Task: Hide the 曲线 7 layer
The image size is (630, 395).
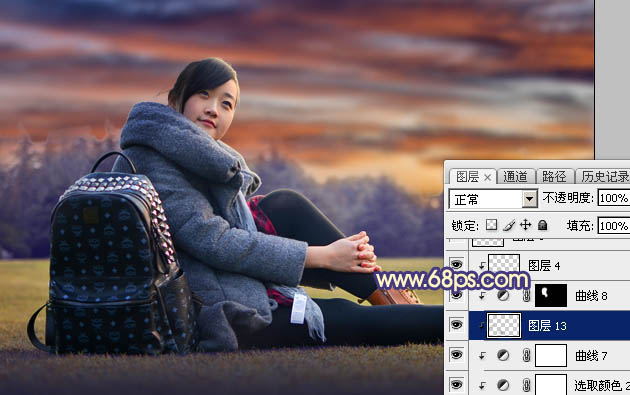Action: tap(456, 355)
